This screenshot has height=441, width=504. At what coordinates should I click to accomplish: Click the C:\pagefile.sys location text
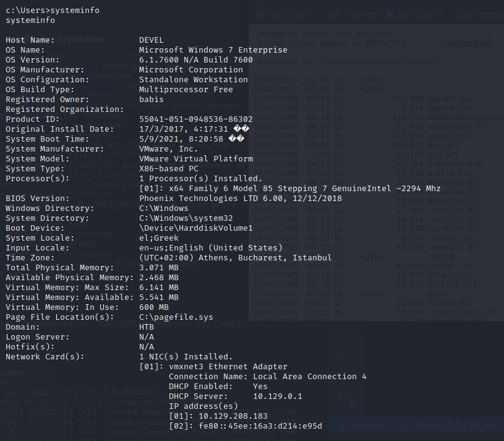click(176, 317)
